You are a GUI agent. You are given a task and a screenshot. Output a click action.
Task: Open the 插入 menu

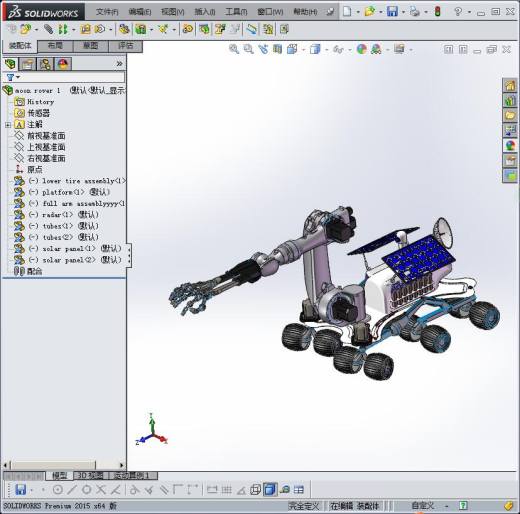(205, 12)
